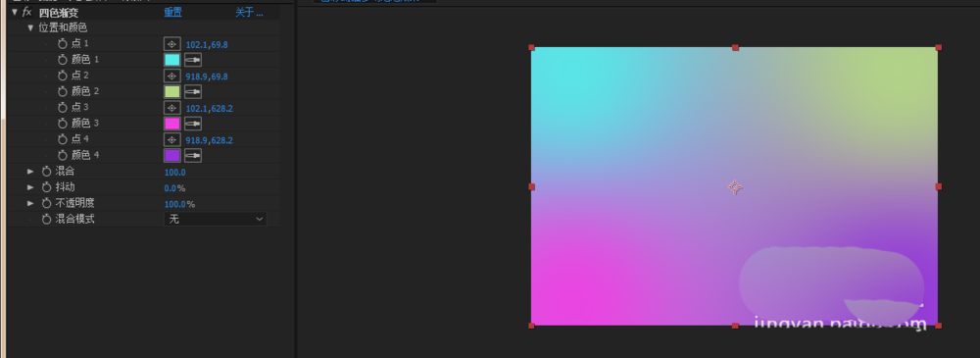Expand the 不透明度 property
The width and height of the screenshot is (980, 358).
(x=30, y=203)
